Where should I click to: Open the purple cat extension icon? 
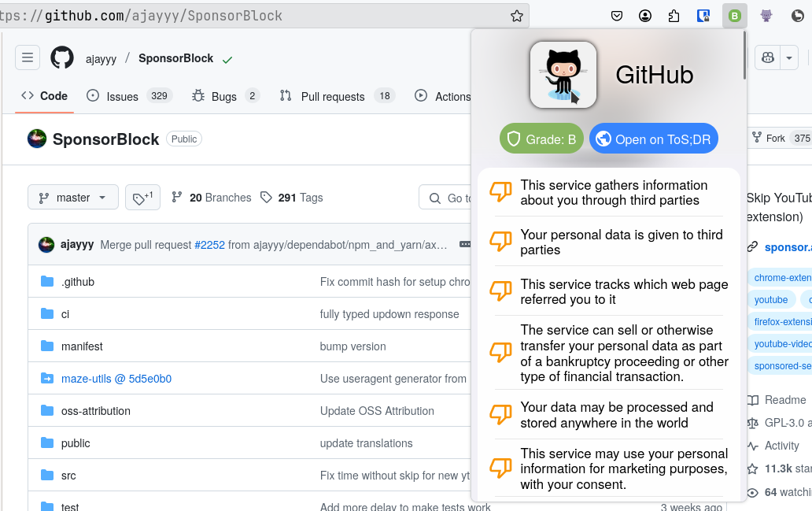point(766,16)
